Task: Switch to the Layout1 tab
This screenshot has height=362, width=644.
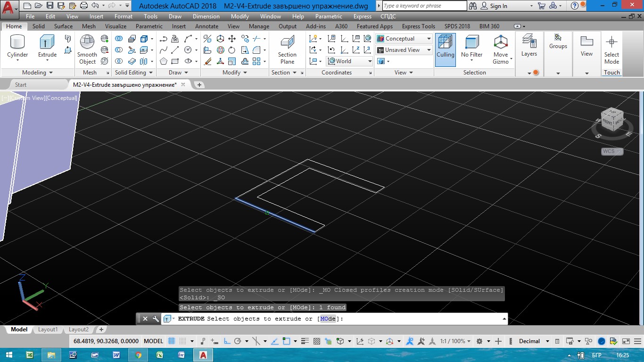Action: point(48,329)
